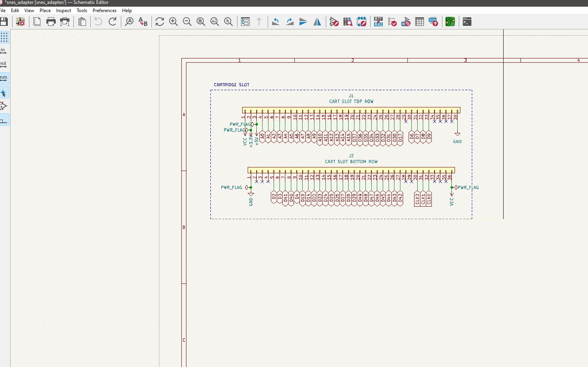Screen dimensions: 588x367
Task: Select the J1 reference designator
Action: click(351, 96)
